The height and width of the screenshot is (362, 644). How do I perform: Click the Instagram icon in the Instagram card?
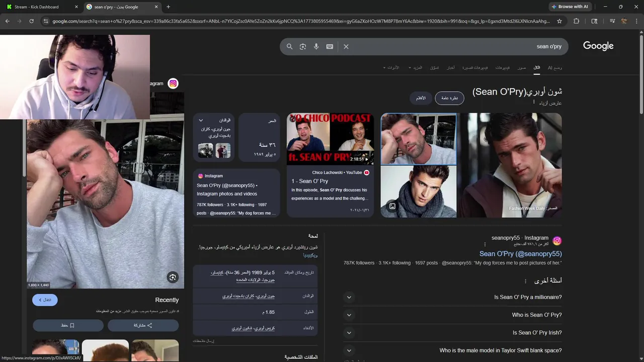[200, 176]
